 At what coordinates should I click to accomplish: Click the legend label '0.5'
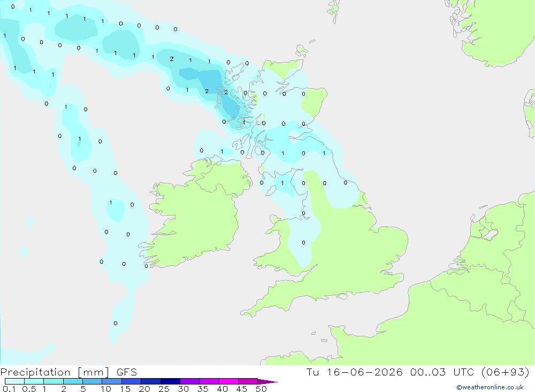[x=29, y=389]
